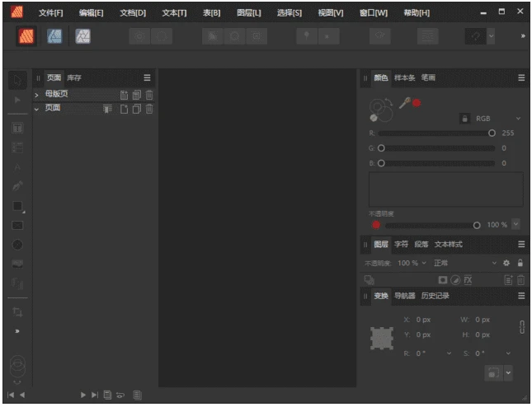Open the 文本[T] menu
532x407 pixels.
click(x=174, y=13)
